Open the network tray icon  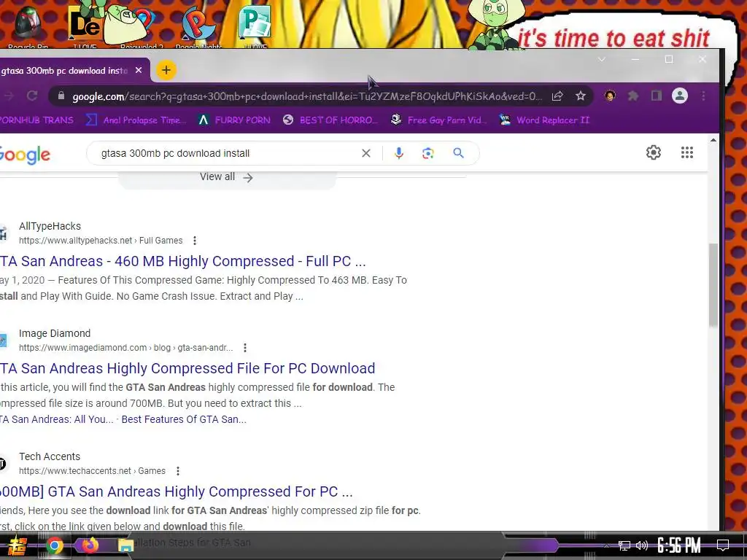click(624, 545)
